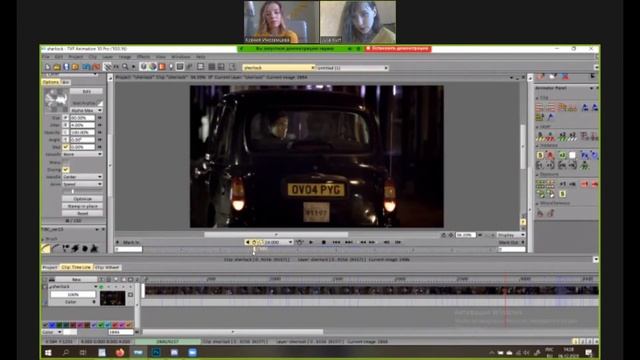This screenshot has height=360, width=640.
Task: Switch to the Project tab
Action: [x=50, y=267]
